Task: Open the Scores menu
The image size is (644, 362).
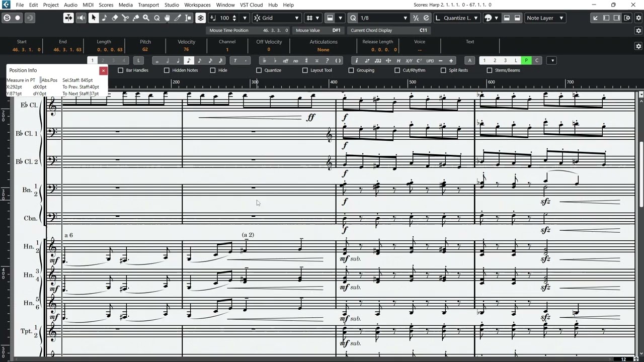Action: coord(106,5)
